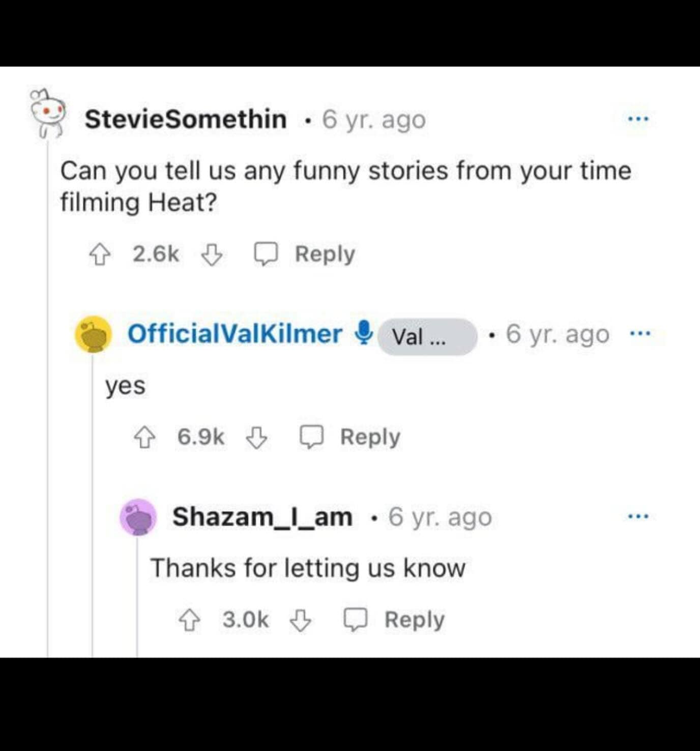Click Shazam_I_am's purple avatar
The image size is (700, 751).
138,517
